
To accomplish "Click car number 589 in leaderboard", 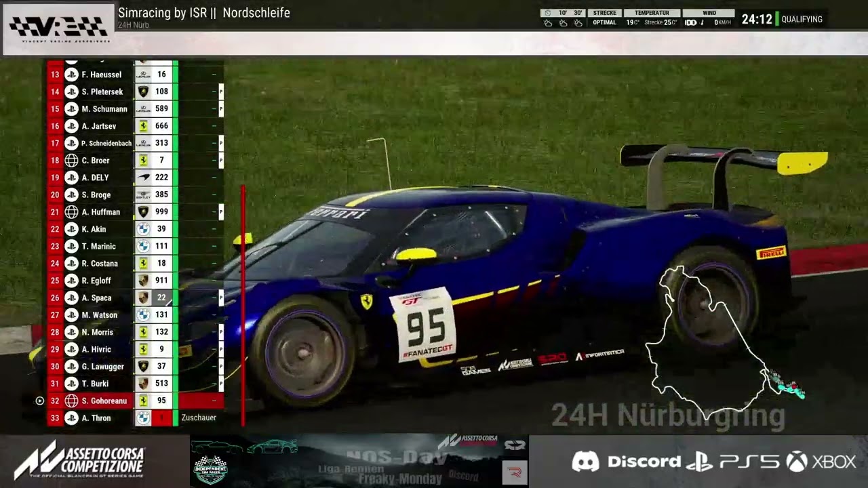I will [161, 109].
